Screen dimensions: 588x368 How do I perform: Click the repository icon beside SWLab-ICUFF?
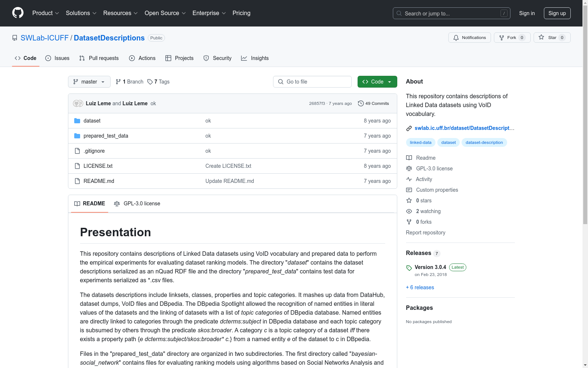(x=15, y=38)
